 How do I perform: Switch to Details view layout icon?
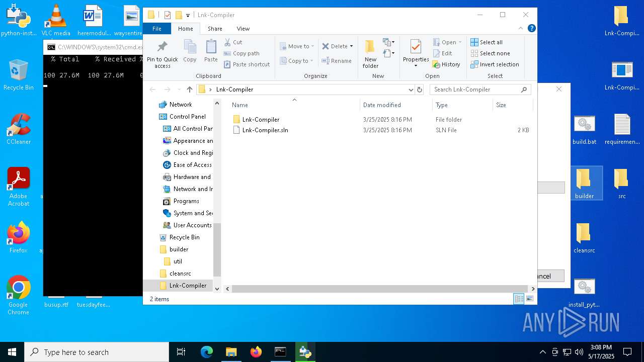(519, 299)
